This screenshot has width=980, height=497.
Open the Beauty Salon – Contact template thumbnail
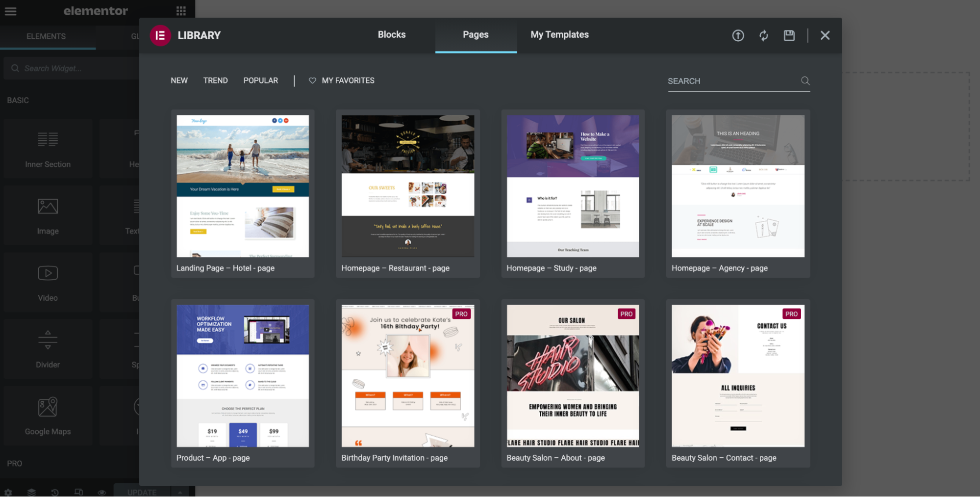tap(738, 376)
